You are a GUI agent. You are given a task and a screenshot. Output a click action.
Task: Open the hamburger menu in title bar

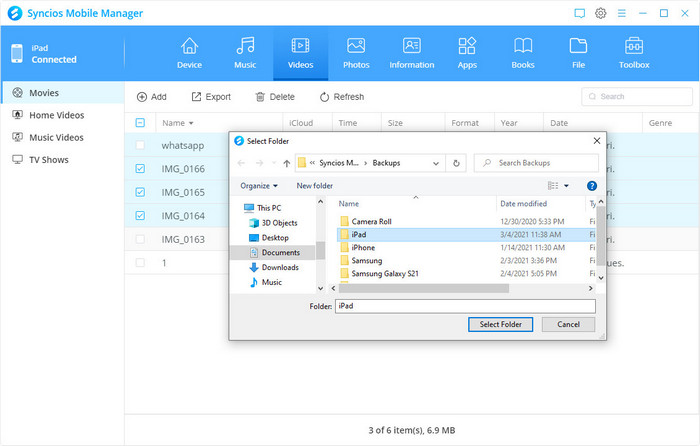[621, 13]
